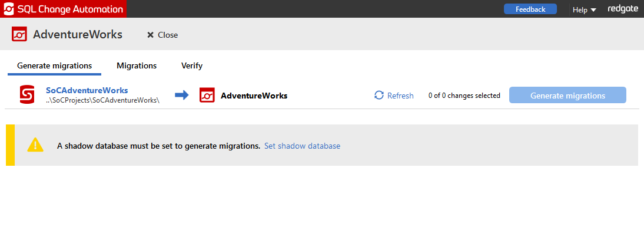Click the yellow warning triangle icon
Viewport: 644px width, 243px height.
point(35,145)
